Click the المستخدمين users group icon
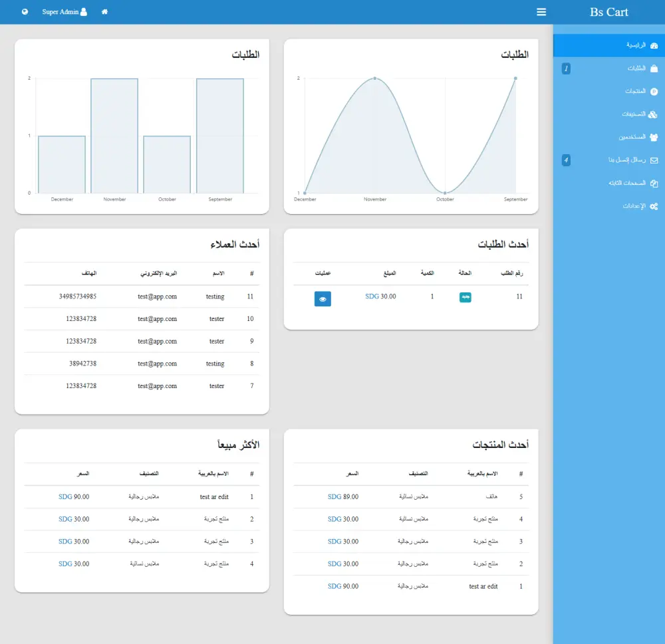The image size is (665, 644). click(x=653, y=137)
